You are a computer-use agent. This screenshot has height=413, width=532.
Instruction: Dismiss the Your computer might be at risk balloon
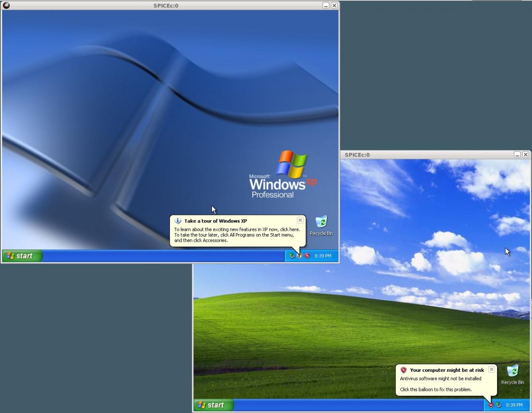coord(491,369)
